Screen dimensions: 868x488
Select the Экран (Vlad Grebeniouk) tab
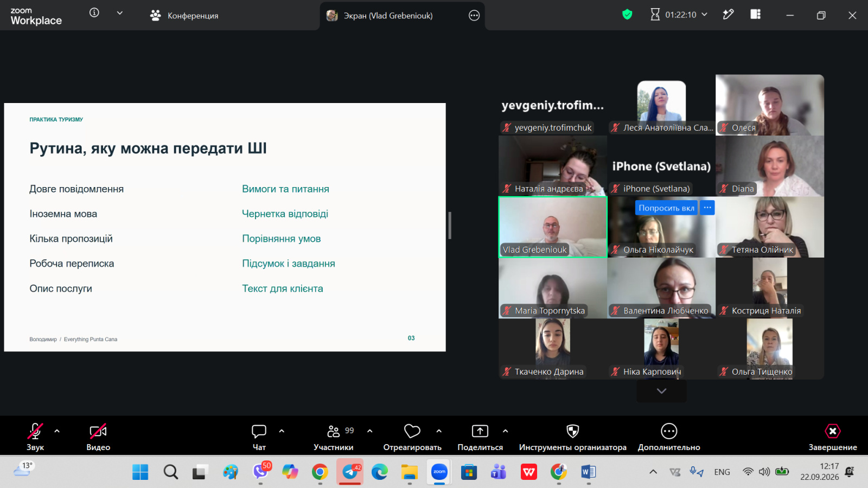point(402,15)
